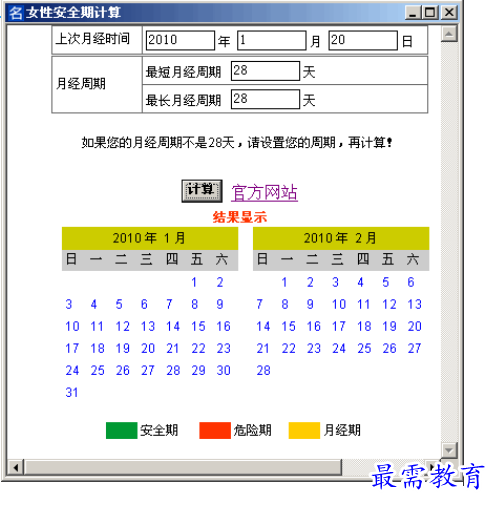Click the 月经周期 row label
Image resolution: width=493 pixels, height=508 pixels.
click(81, 84)
